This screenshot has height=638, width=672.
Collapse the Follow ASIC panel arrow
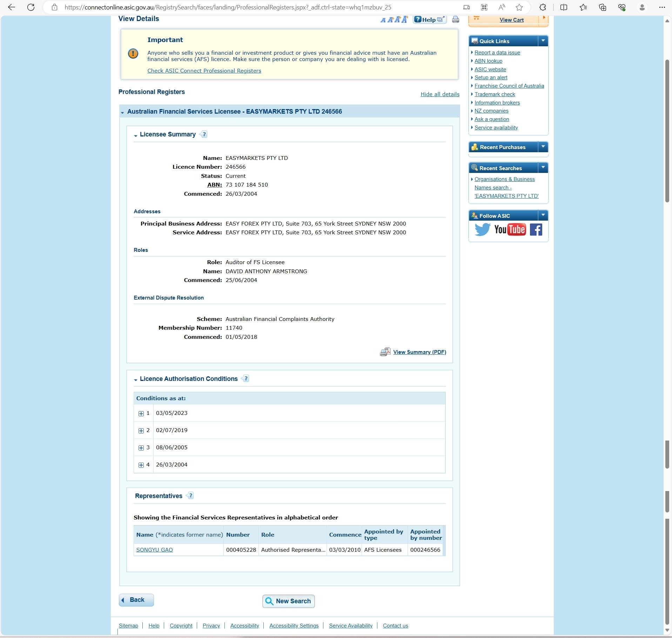click(x=543, y=215)
